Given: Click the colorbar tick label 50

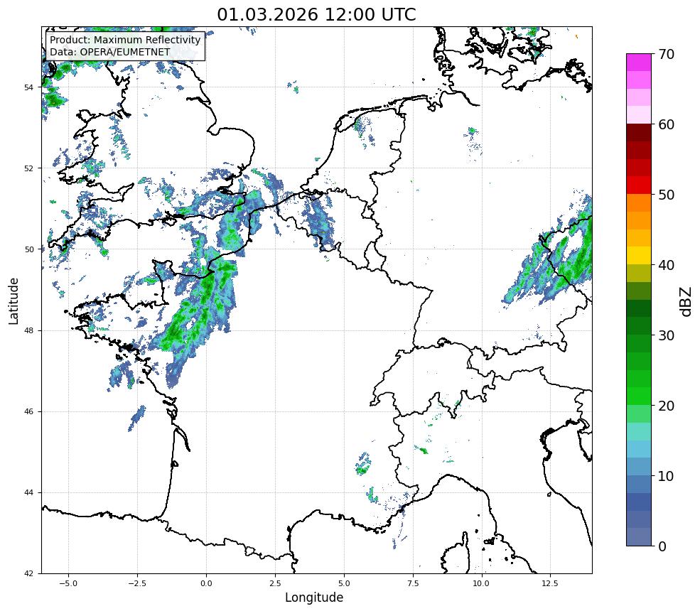Looking at the screenshot, I should click(x=666, y=195).
